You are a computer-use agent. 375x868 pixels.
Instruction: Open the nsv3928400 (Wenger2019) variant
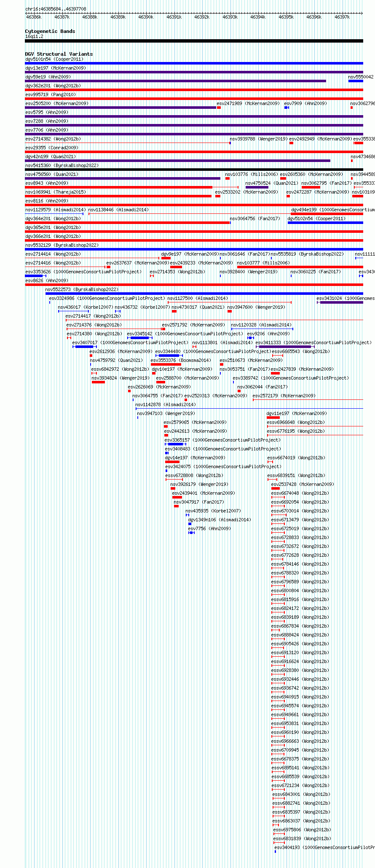pos(249,272)
